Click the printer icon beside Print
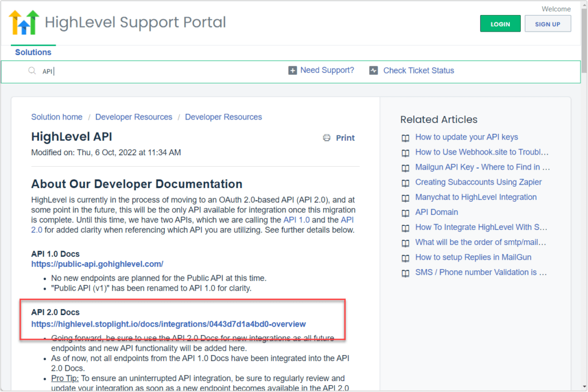This screenshot has width=588, height=392. (327, 138)
